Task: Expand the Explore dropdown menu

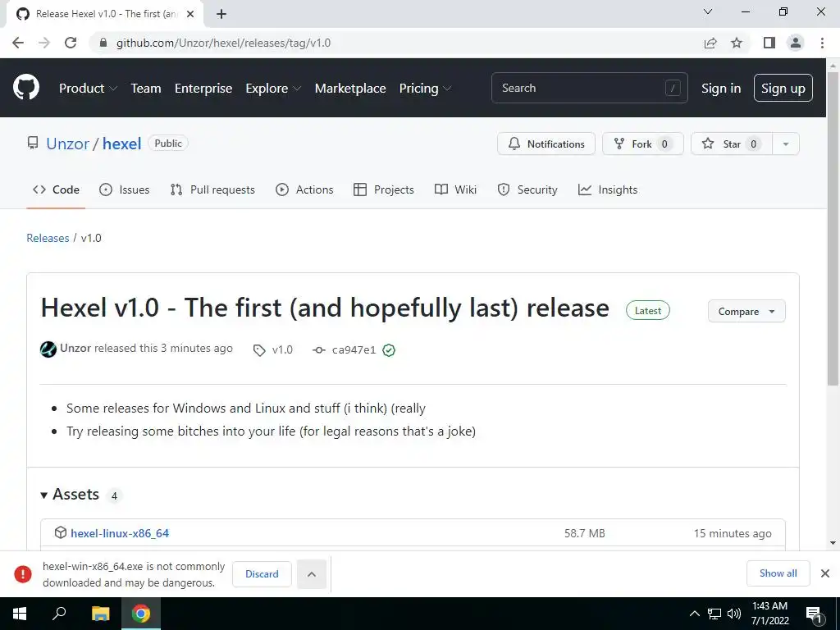Action: point(273,88)
